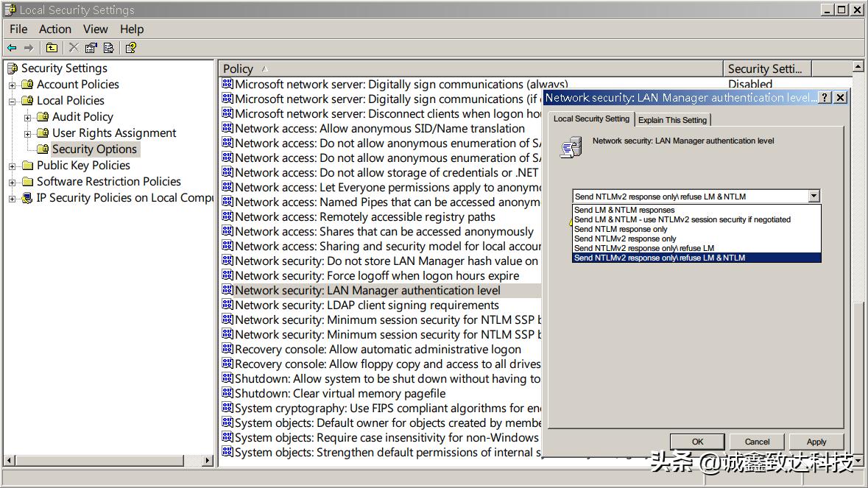868x488 pixels.
Task: Close the LAN Manager authentication dialog
Action: 840,98
